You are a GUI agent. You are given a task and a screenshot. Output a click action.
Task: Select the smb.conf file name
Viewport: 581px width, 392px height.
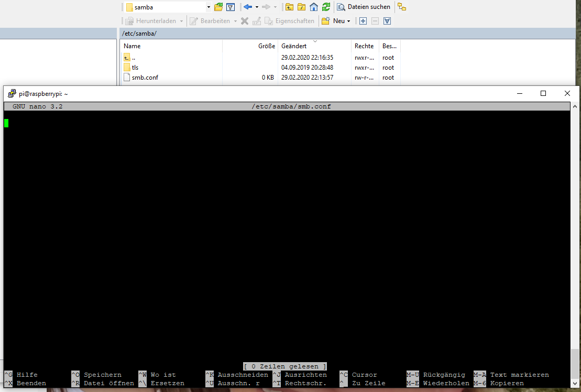[x=145, y=78]
